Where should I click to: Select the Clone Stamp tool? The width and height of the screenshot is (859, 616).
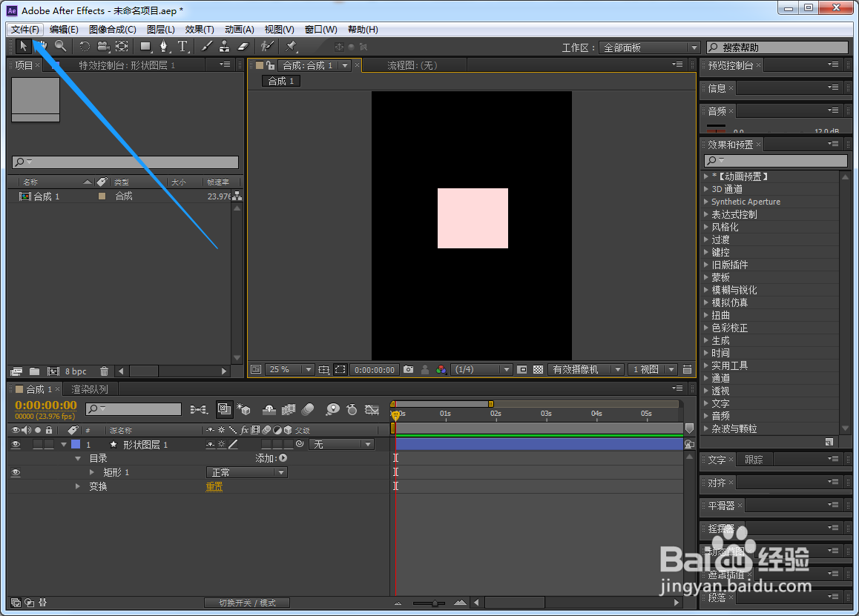225,47
